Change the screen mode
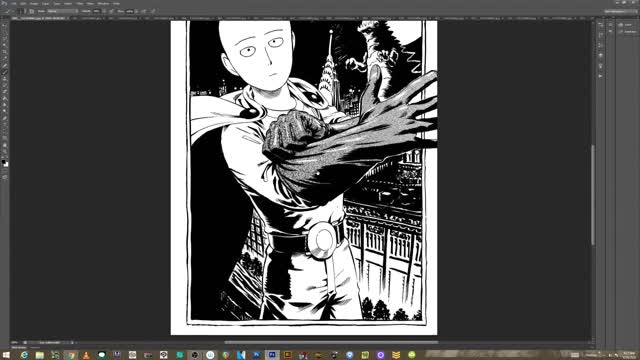This screenshot has width=640, height=360. click(x=5, y=178)
